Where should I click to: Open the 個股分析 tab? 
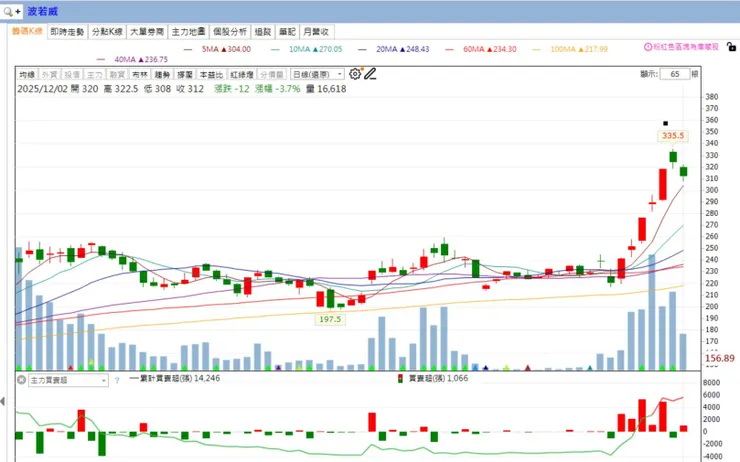point(230,32)
